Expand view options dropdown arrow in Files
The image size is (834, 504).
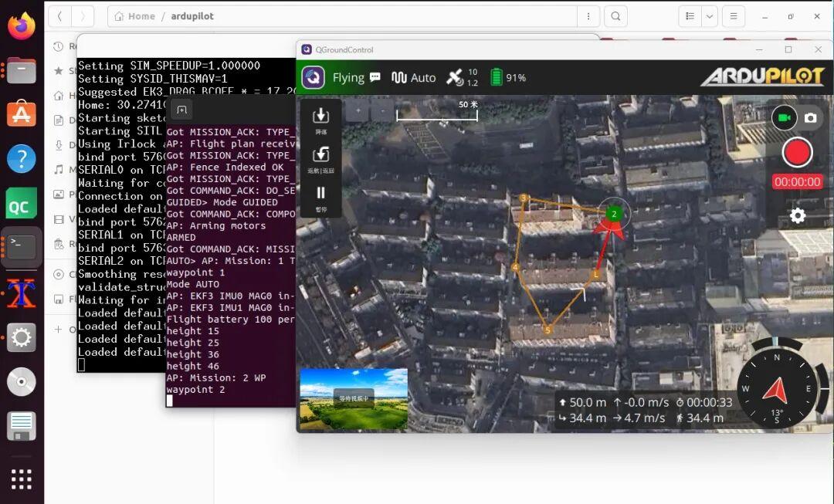click(710, 16)
